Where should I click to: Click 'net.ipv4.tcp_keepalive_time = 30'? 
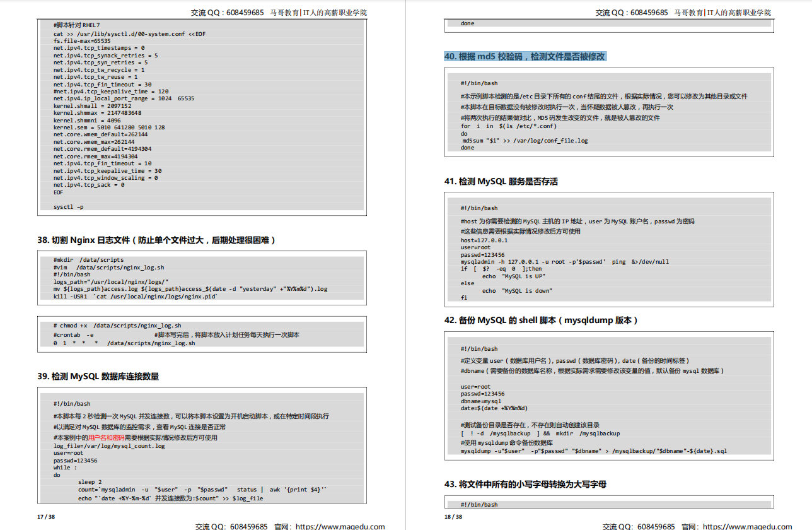(x=108, y=171)
